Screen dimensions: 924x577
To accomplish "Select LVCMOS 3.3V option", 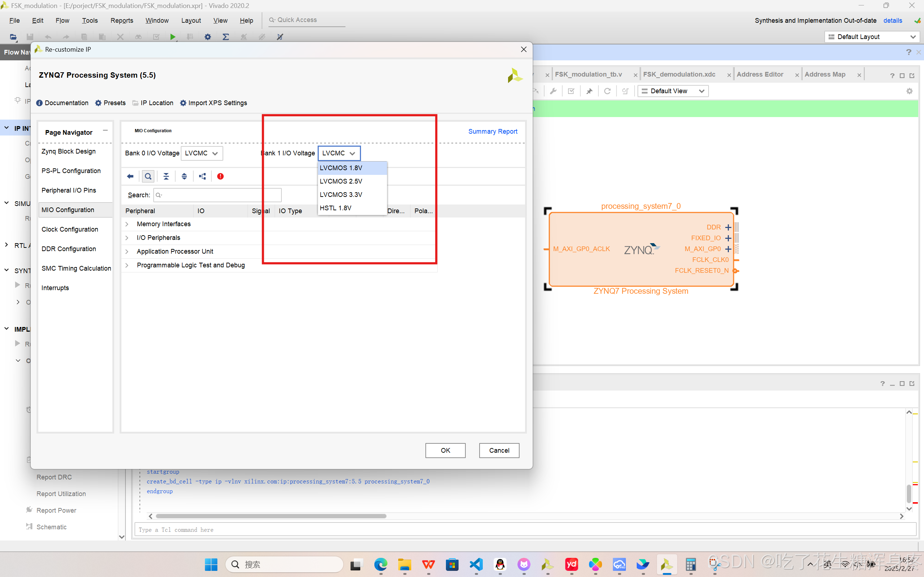I will point(352,195).
